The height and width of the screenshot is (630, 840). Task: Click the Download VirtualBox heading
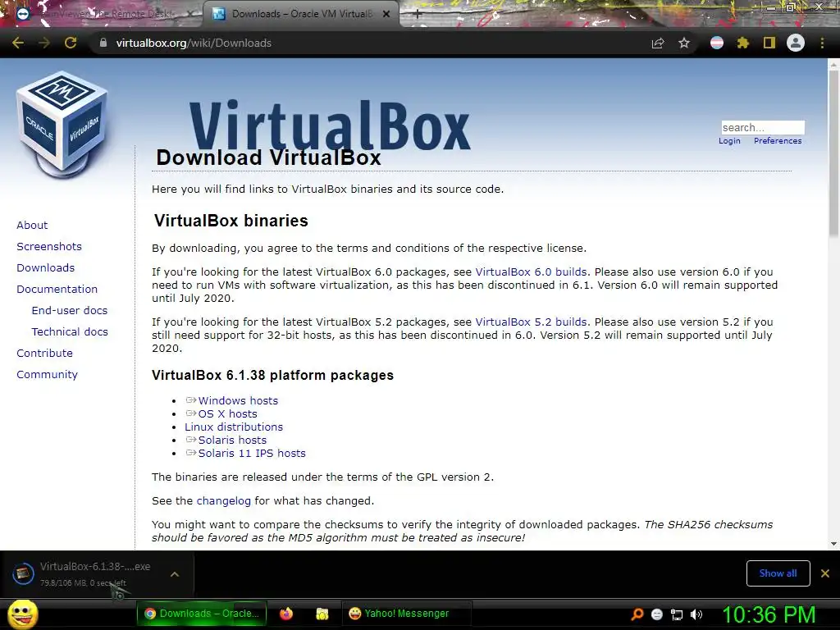point(268,157)
